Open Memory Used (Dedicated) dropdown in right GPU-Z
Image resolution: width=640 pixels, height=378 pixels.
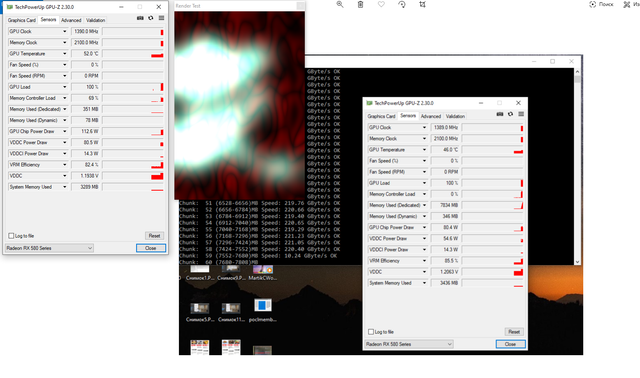[x=424, y=205]
